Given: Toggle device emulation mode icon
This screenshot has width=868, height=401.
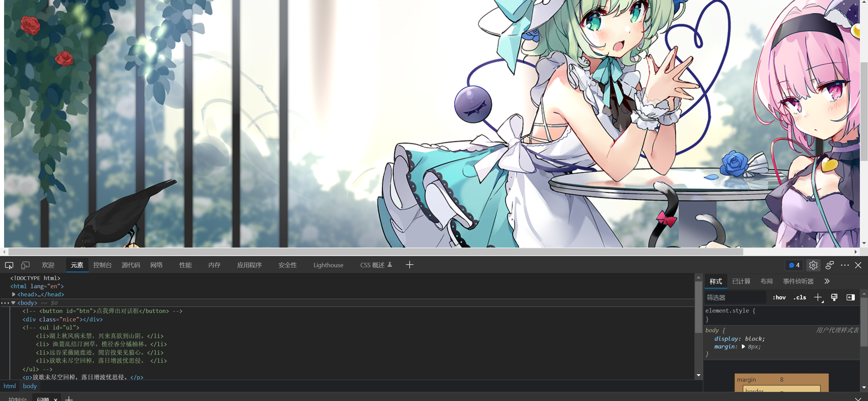Looking at the screenshot, I should pyautogui.click(x=25, y=265).
